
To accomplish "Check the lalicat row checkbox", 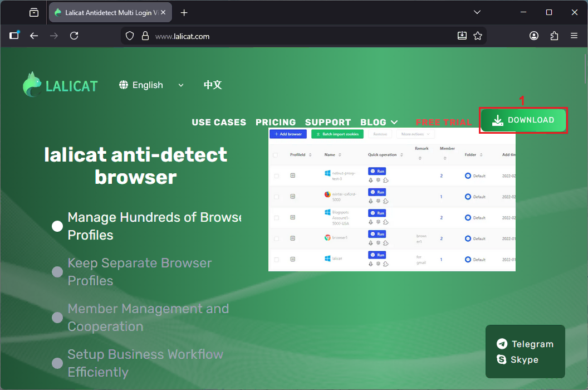I will (276, 260).
